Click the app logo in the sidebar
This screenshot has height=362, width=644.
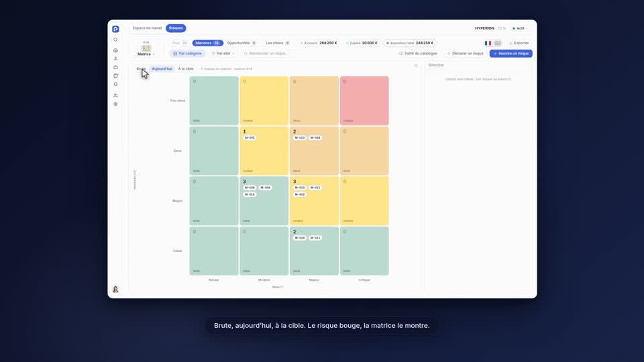115,29
